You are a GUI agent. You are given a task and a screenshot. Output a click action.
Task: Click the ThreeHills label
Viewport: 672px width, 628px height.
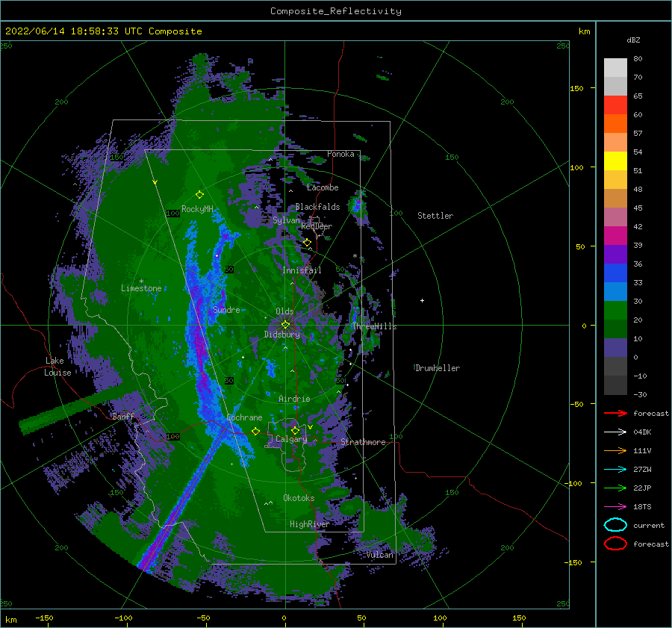(375, 326)
